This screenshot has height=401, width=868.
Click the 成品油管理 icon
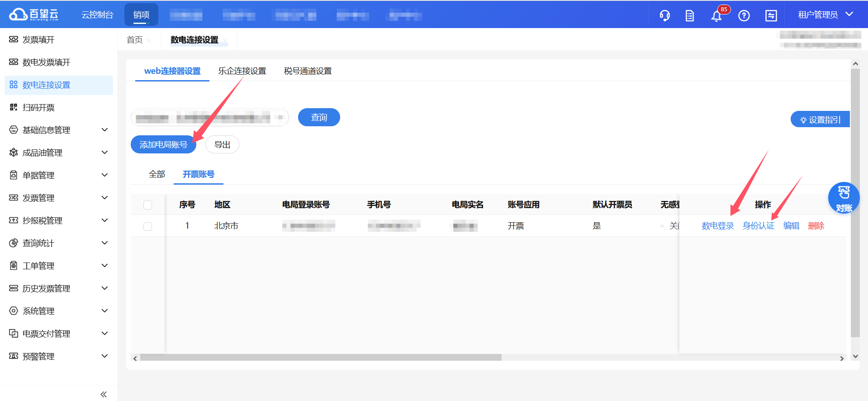coord(14,153)
